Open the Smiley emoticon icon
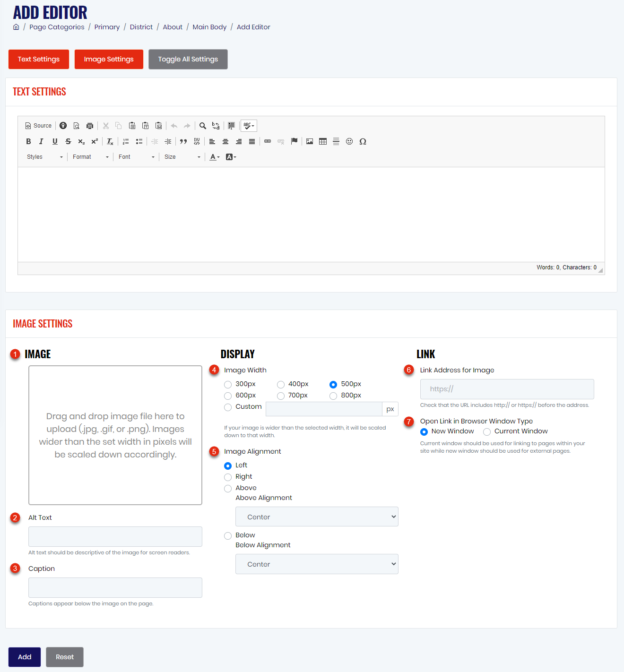The width and height of the screenshot is (624, 672). pyautogui.click(x=349, y=141)
